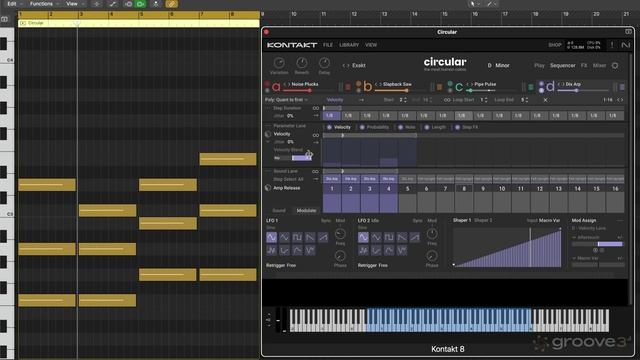
Task: Select the LFO 2 ramp up waveform icon
Action: 415,237
